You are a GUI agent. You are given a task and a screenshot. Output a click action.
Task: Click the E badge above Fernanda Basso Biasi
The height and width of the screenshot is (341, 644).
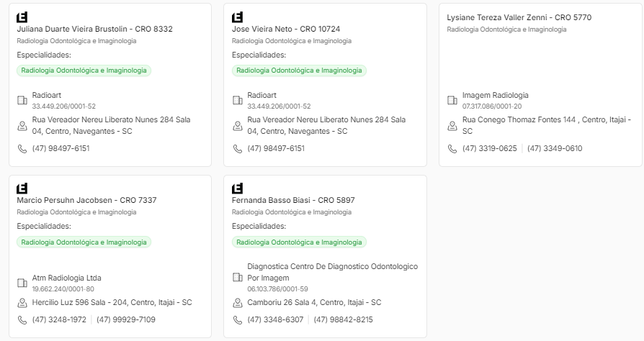click(x=237, y=188)
